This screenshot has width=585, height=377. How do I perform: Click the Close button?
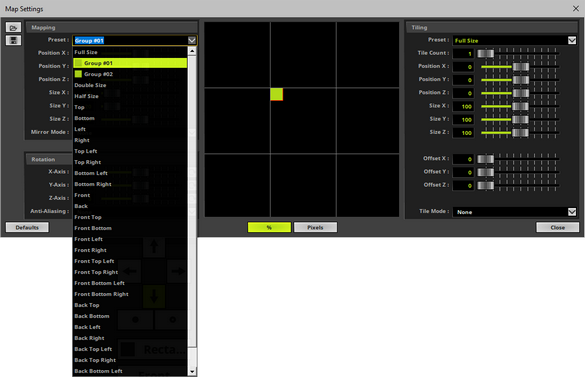(x=557, y=227)
